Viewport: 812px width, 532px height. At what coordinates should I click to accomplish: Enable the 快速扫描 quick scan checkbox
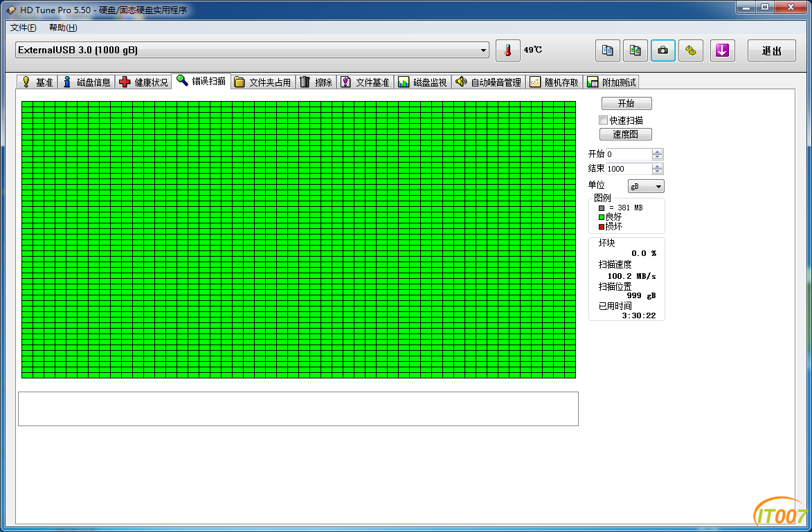click(x=604, y=120)
